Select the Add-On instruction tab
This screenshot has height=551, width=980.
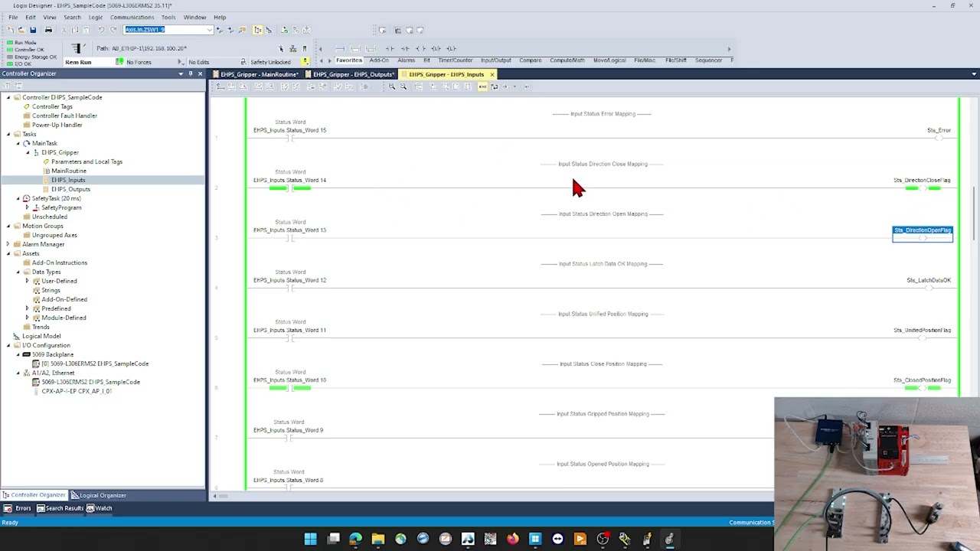pyautogui.click(x=379, y=60)
